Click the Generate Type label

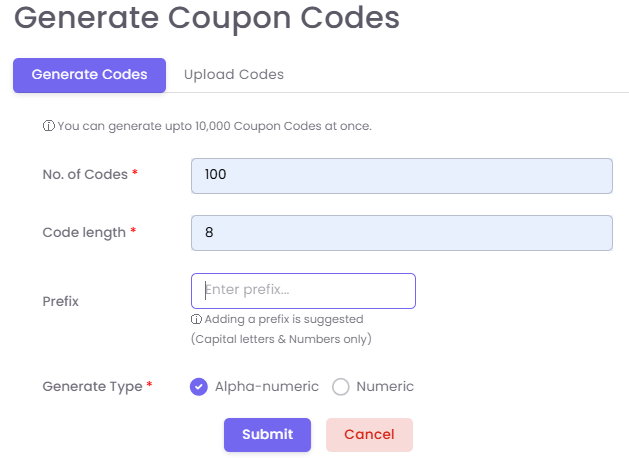[x=92, y=387]
